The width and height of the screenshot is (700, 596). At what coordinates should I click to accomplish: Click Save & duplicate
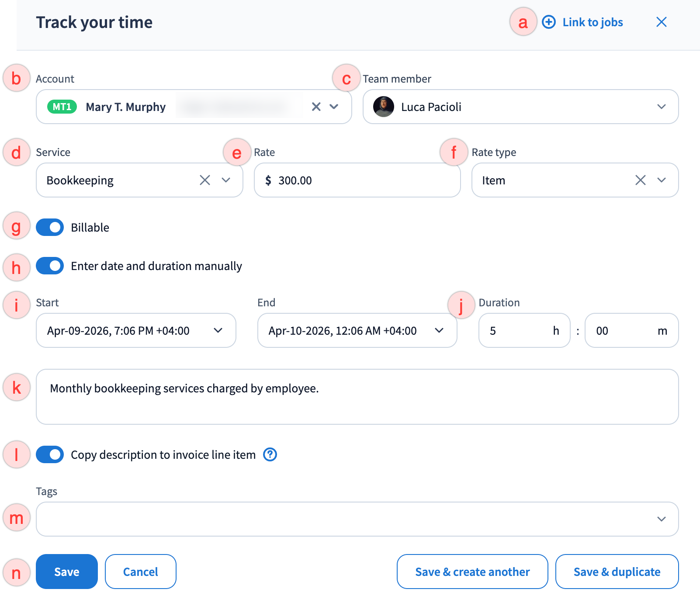click(x=617, y=572)
